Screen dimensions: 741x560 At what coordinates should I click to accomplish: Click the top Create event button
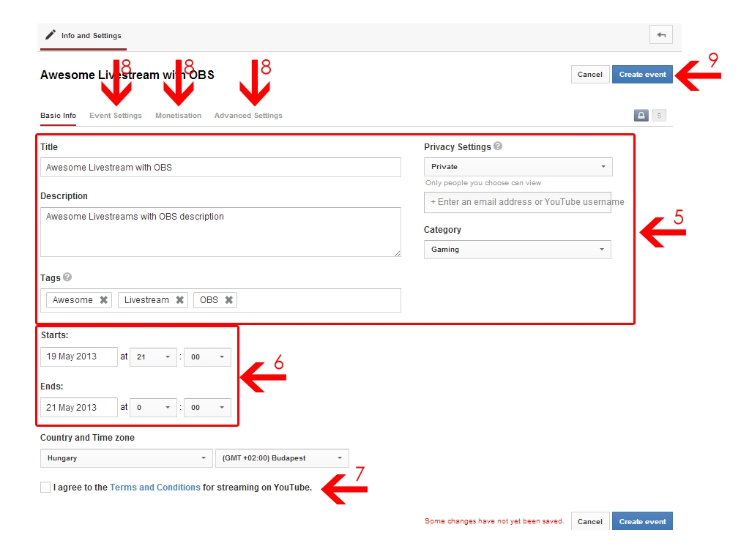click(x=642, y=74)
